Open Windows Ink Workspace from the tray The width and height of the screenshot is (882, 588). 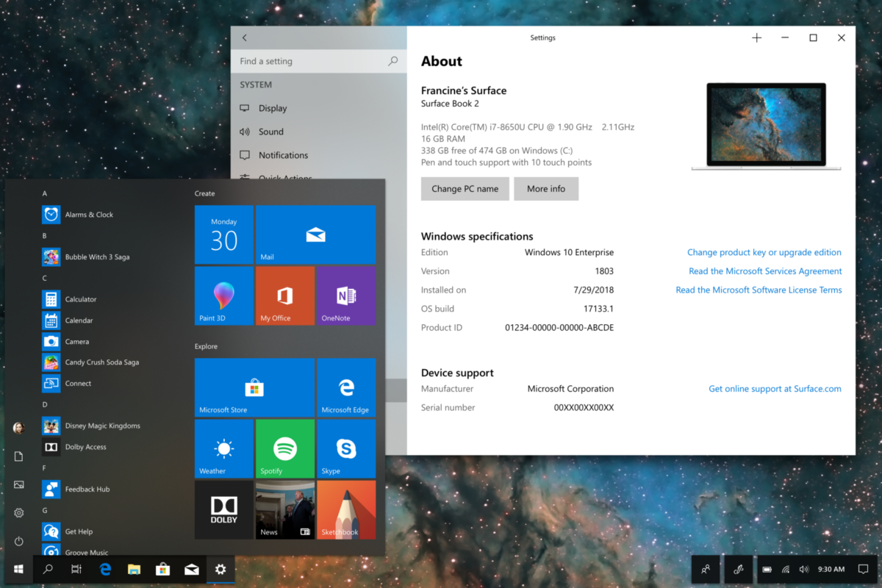[738, 569]
